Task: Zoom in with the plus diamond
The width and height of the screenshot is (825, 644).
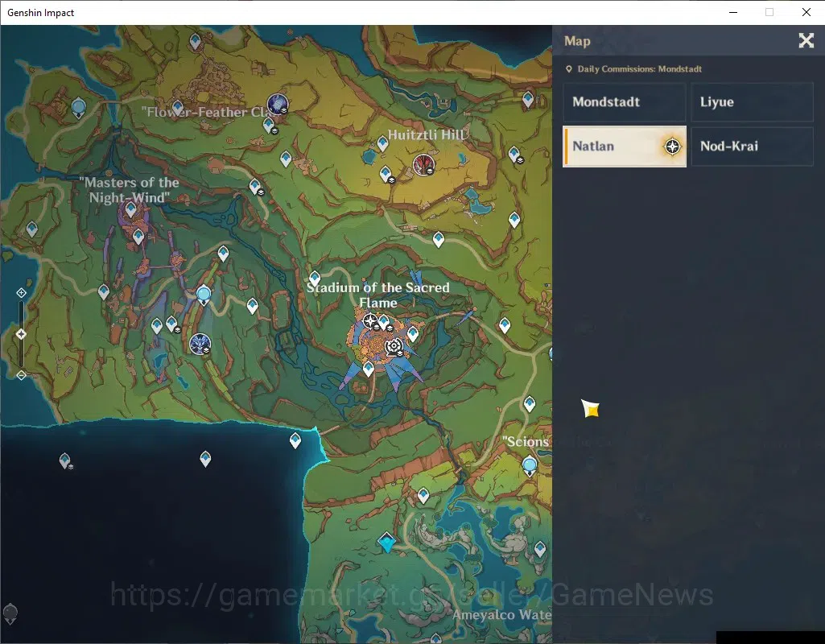Action: click(21, 292)
